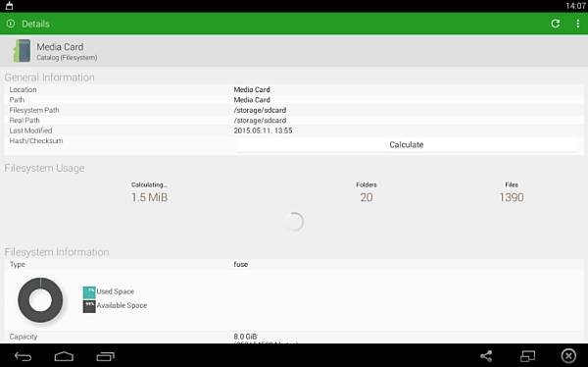Click the loading spinner under Filesystem Usage
The width and height of the screenshot is (588, 367).
294,222
